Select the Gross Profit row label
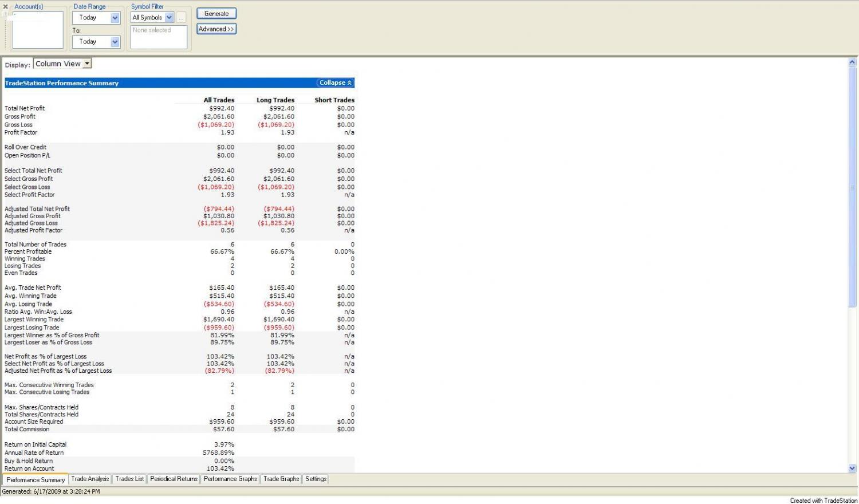This screenshot has width=859, height=504. 20,116
